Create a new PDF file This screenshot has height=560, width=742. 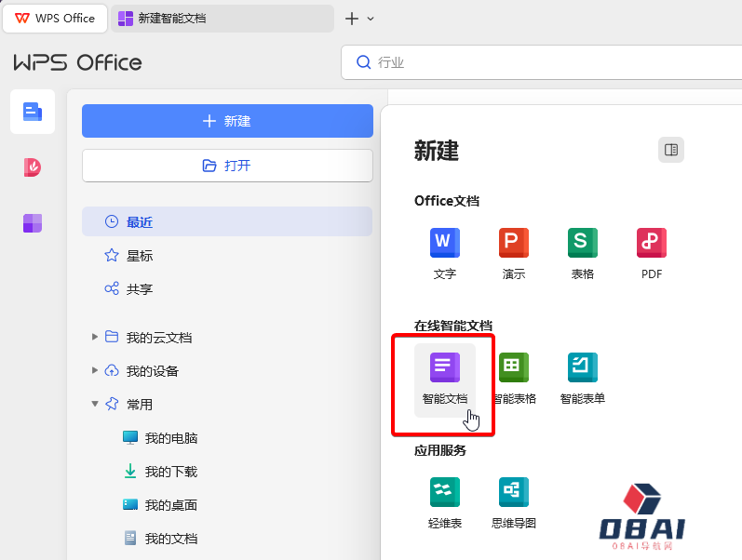pos(651,252)
